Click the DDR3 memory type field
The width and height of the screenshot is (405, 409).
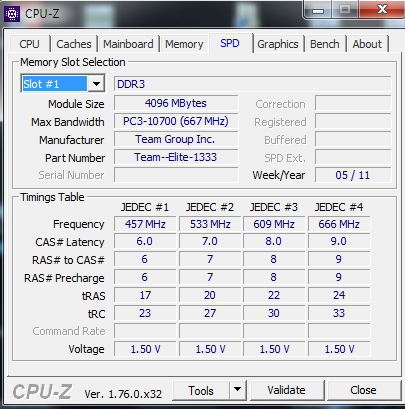(253, 84)
